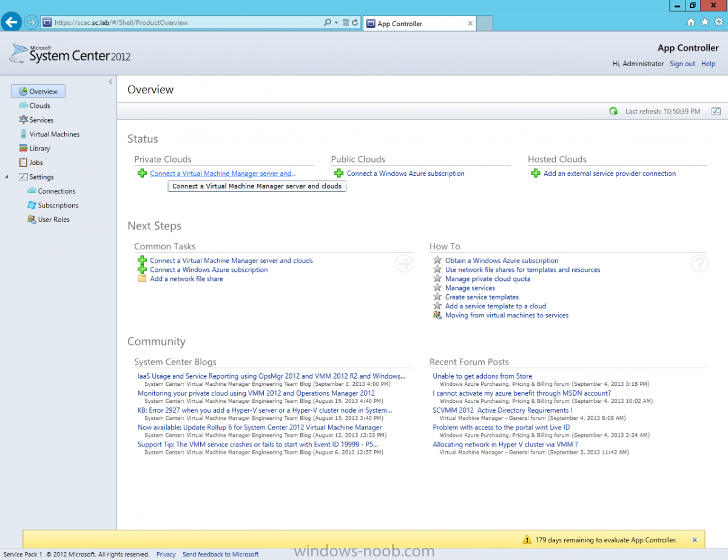Click the green refresh icon near Last refresh
This screenshot has height=560, width=728.
coord(614,112)
